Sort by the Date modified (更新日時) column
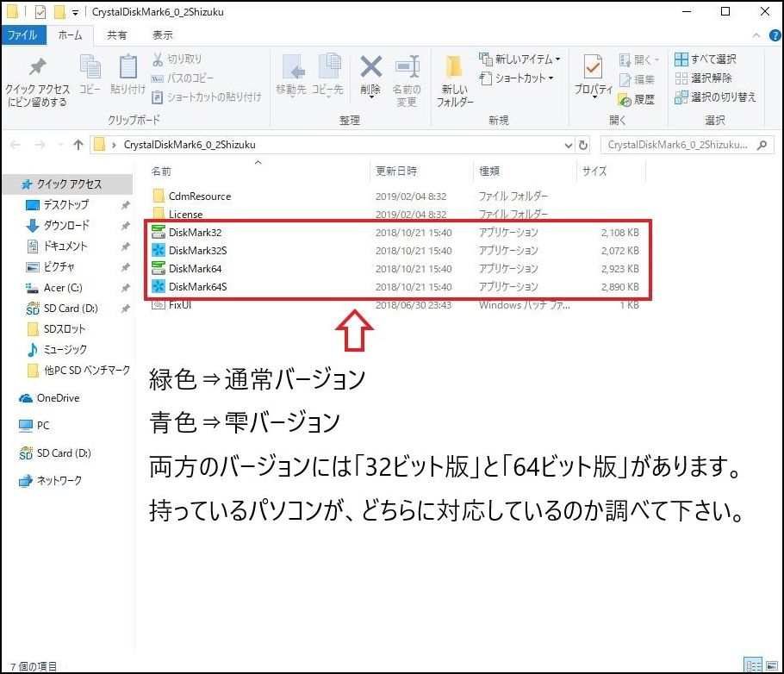 tap(396, 172)
